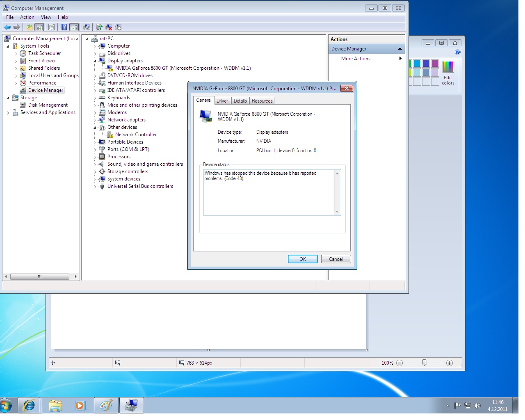Click inside the Device status text box

pyautogui.click(x=269, y=192)
